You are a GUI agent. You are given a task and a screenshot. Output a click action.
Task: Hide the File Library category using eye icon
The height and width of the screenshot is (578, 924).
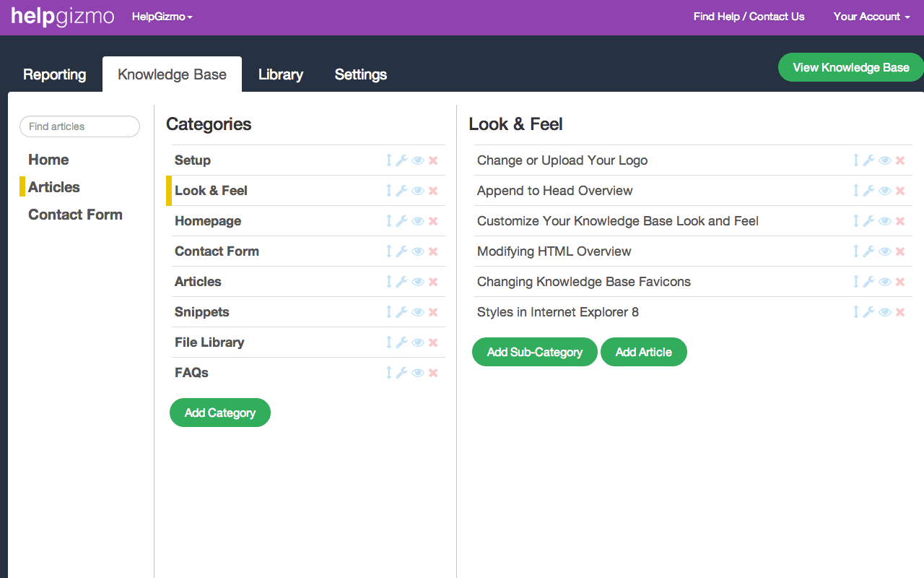(x=418, y=342)
